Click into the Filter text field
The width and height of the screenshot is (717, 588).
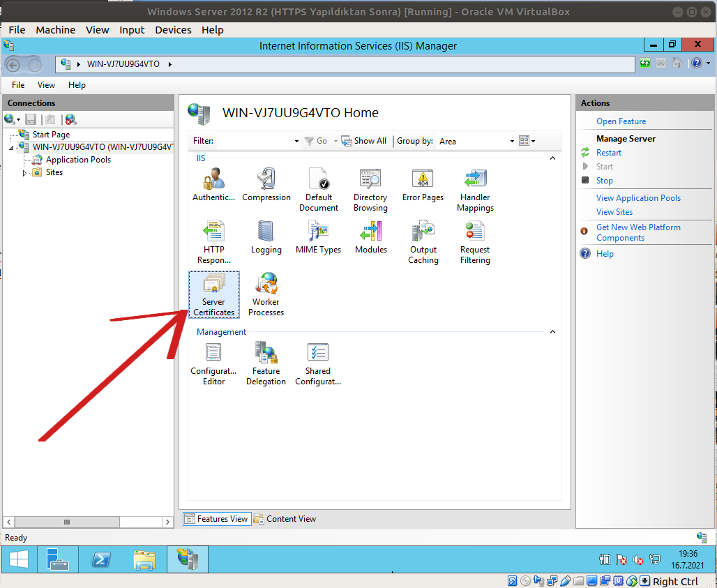click(x=254, y=142)
